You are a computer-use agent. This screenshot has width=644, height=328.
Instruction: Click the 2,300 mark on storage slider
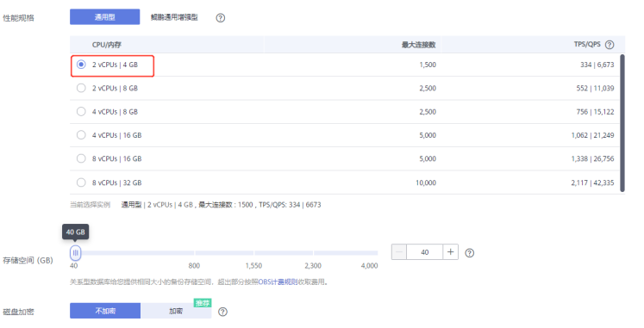pos(313,266)
